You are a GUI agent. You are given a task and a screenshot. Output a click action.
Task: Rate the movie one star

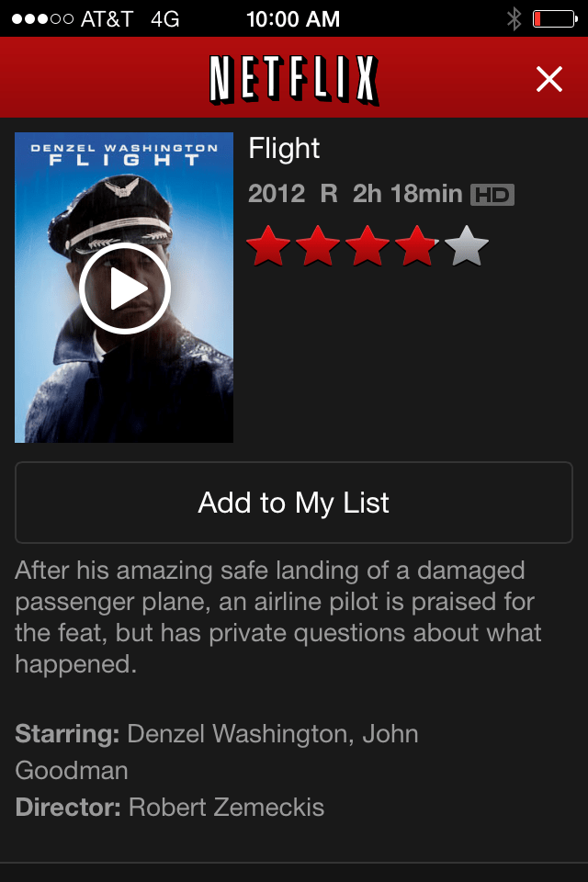(x=268, y=246)
